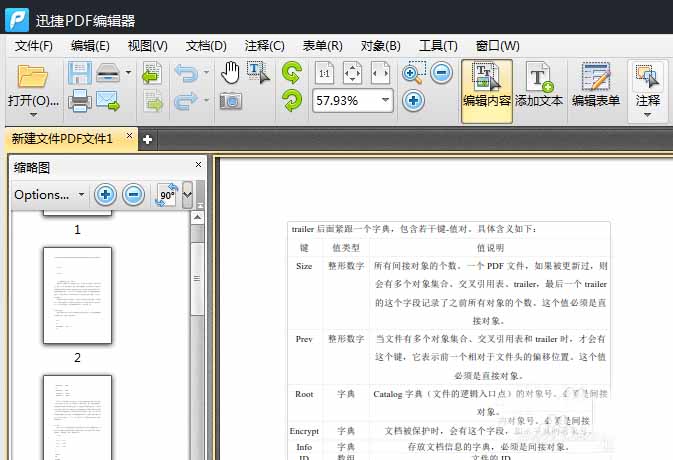
Task: Zoom out thumbnails with minus icon
Action: point(133,195)
